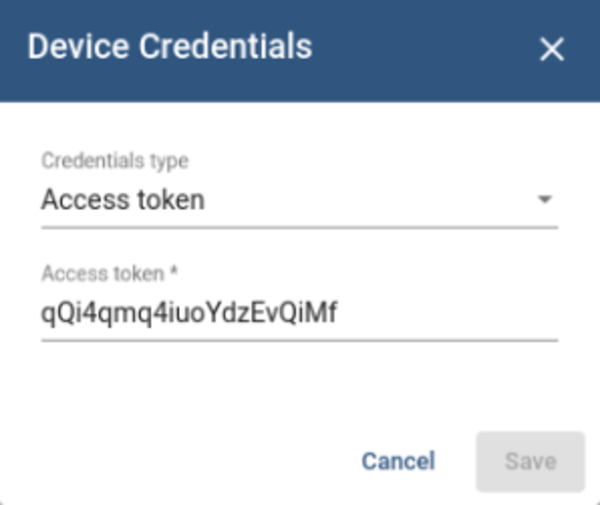This screenshot has width=600, height=505.
Task: Expand the Credentials type dropdown arrow
Action: (544, 200)
